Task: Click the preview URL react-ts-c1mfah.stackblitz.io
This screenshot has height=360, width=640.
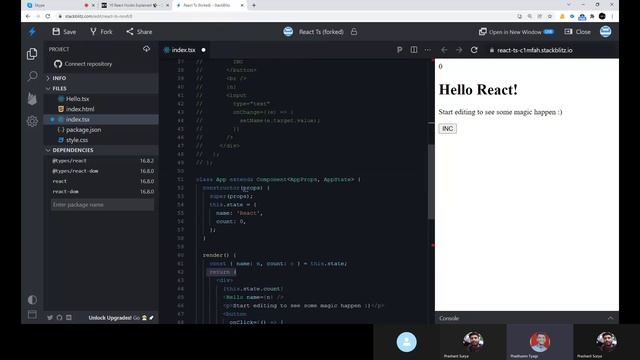Action: (x=535, y=50)
